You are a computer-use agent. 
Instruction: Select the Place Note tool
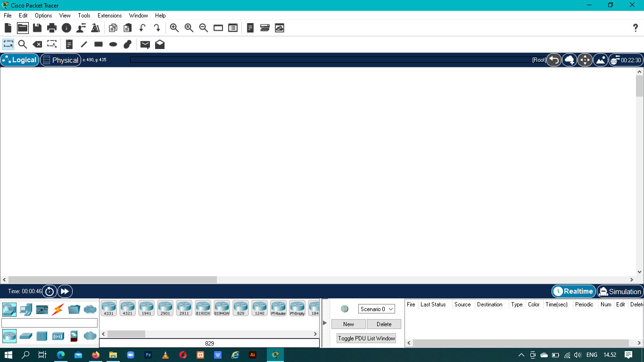[x=69, y=44]
